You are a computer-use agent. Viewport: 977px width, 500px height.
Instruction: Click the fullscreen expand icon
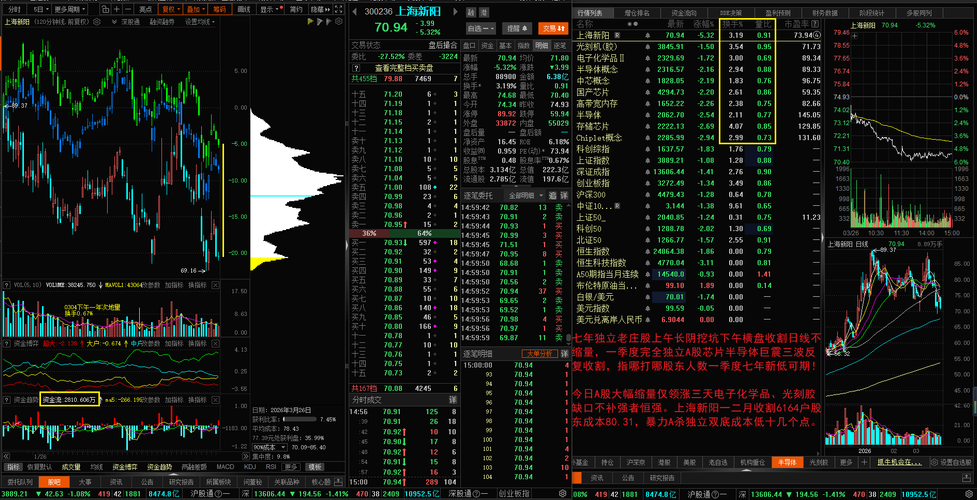[338, 9]
